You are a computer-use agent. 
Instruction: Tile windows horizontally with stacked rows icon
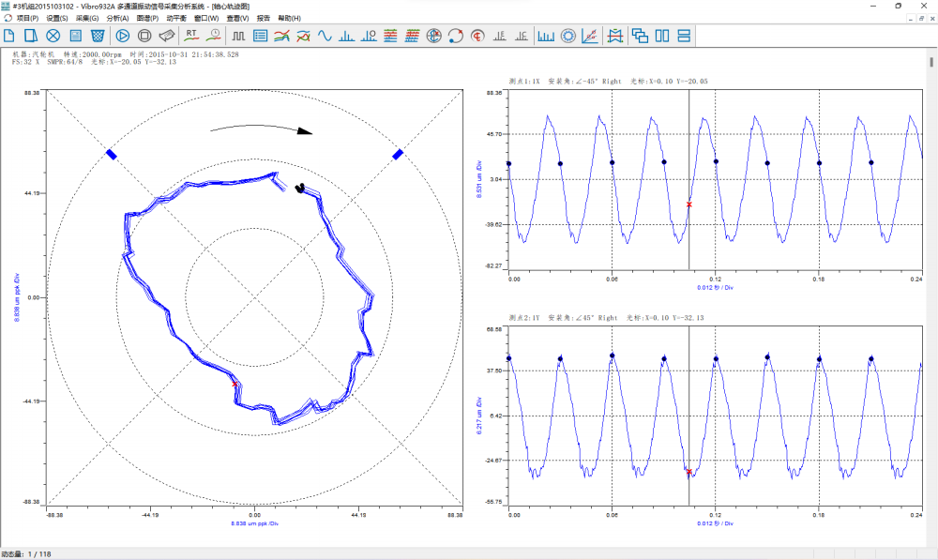[x=684, y=36]
